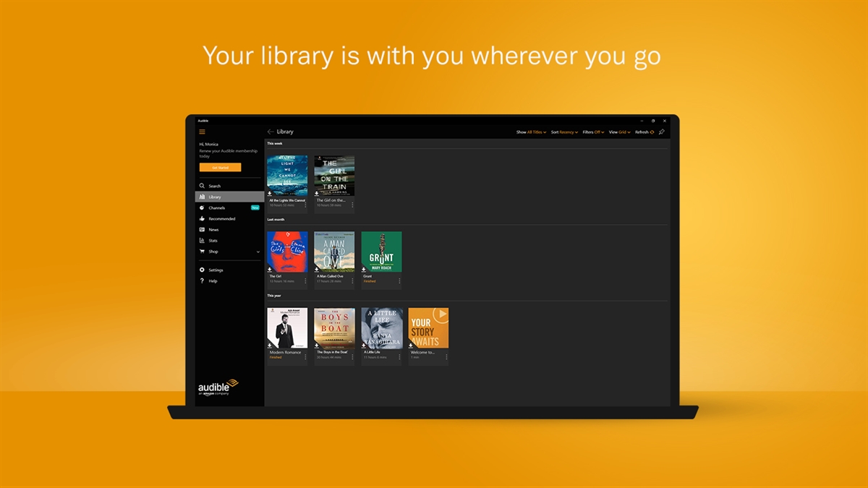
Task: Download The Boys in the Boat
Action: click(x=317, y=346)
